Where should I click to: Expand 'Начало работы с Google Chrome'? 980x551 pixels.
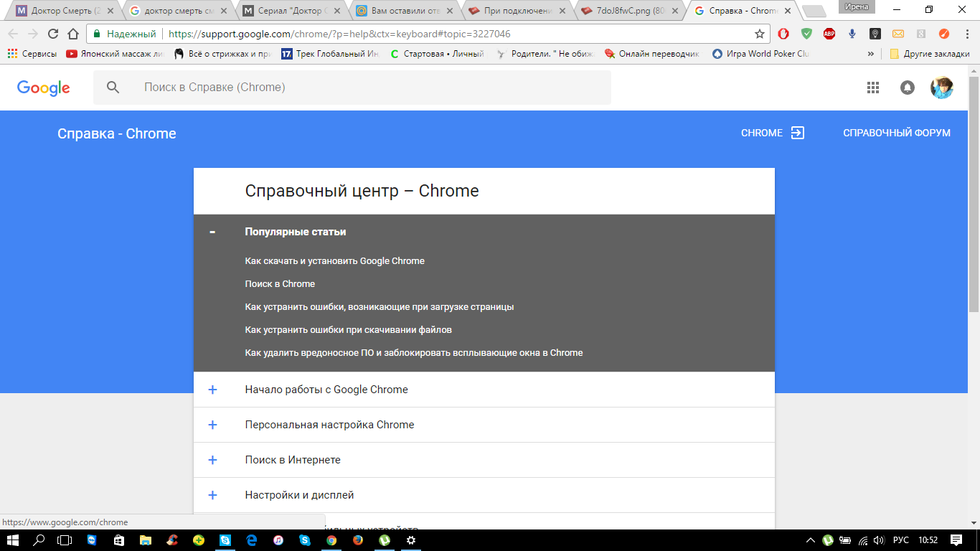(212, 390)
